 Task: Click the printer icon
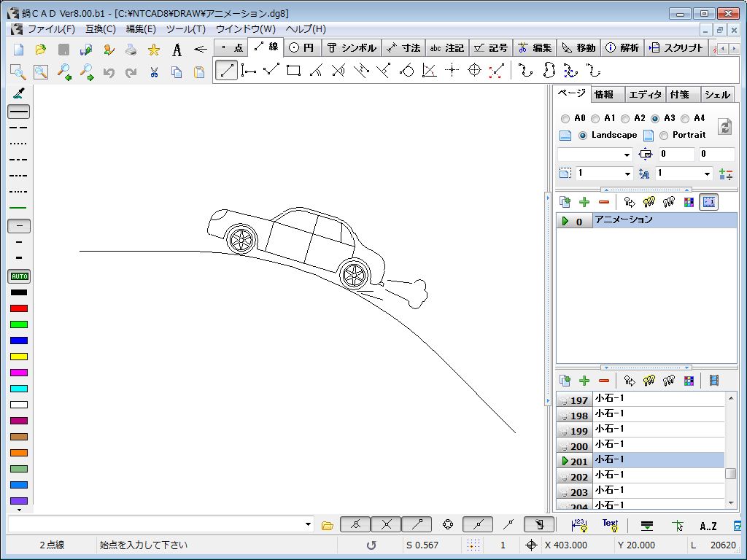131,50
